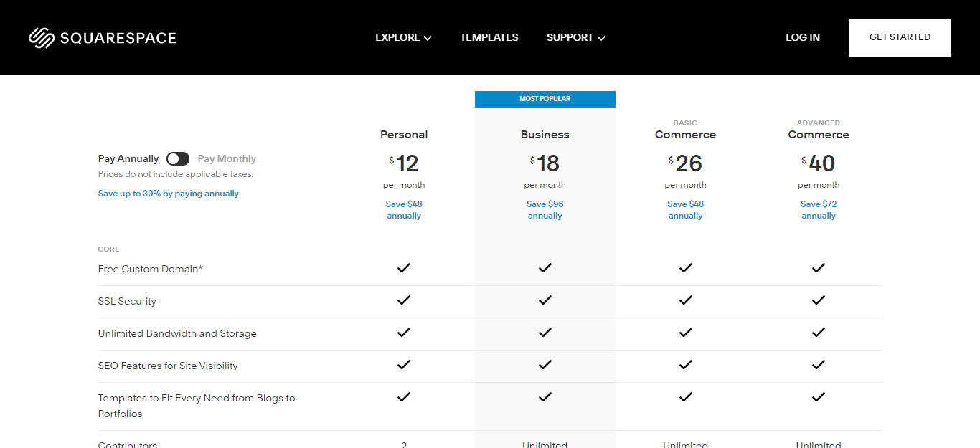980x448 pixels.
Task: Click SSL Security checkmark under Personal
Action: point(404,300)
